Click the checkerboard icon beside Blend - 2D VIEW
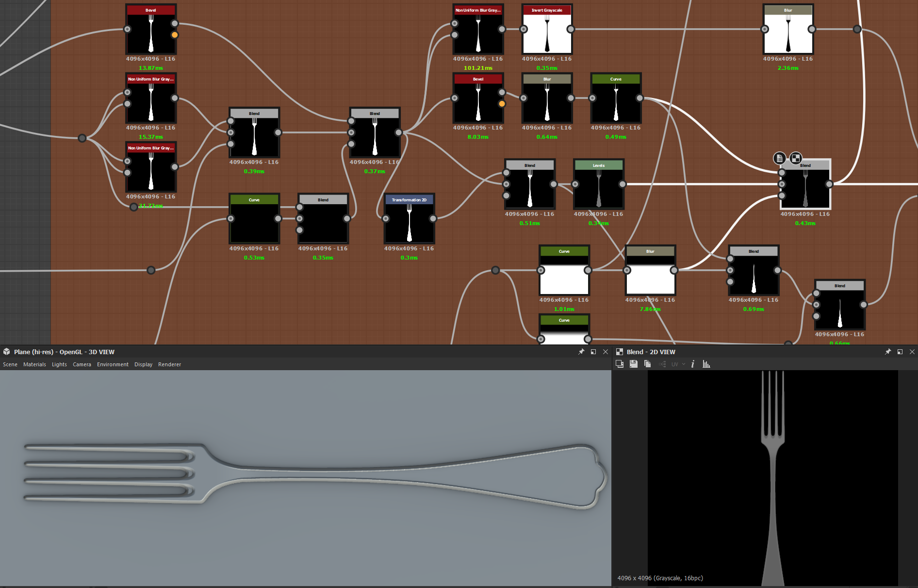 coord(620,352)
